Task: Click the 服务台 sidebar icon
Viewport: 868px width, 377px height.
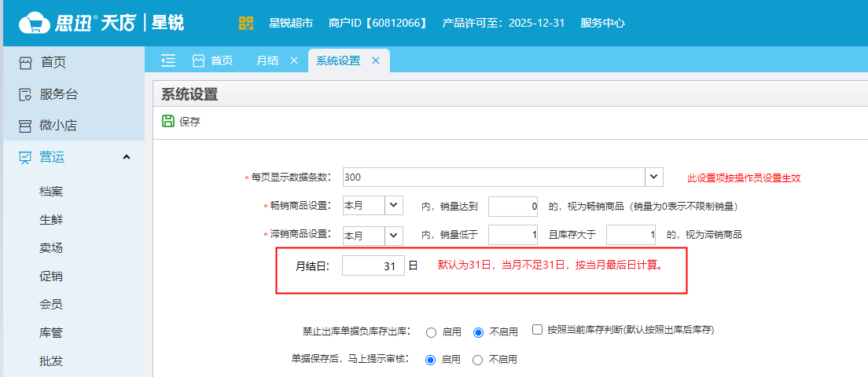Action: click(x=25, y=94)
